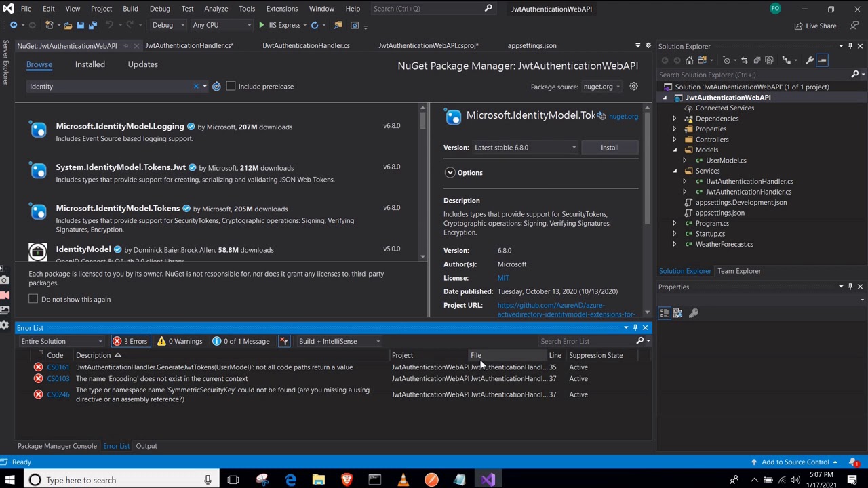Toggle the 3 Errors filter
This screenshot has width=868, height=488.
pos(130,341)
